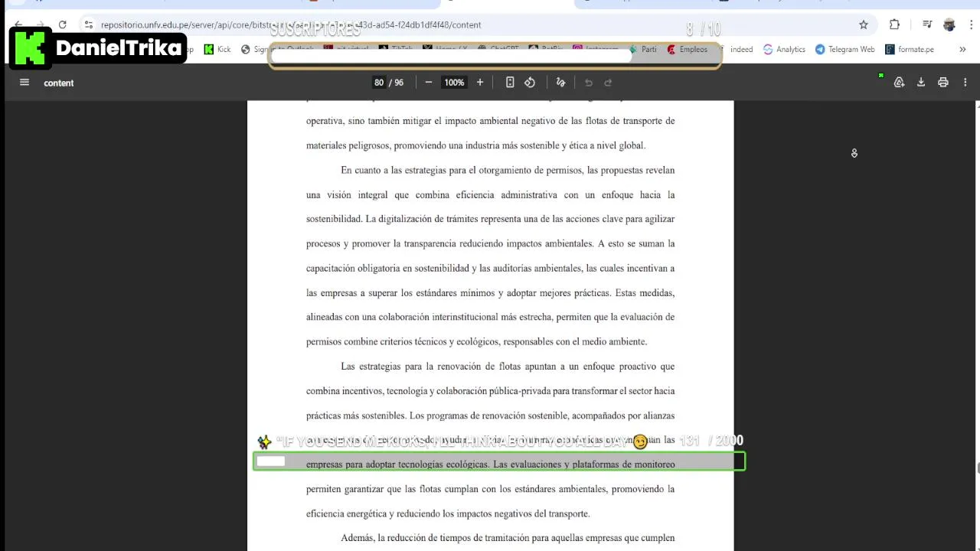Click line 'permisos combine criterios técnicos y ecológicos'
This screenshot has height=551, width=980.
pos(476,342)
